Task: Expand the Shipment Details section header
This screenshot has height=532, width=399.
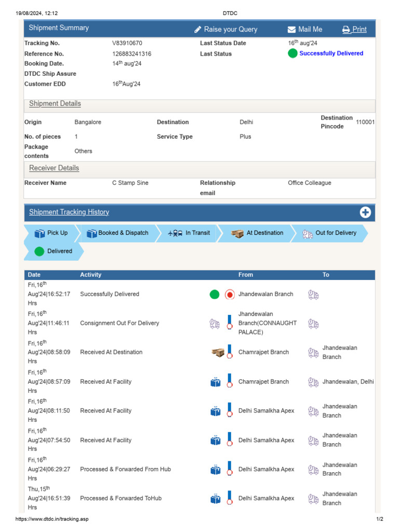Action: point(55,104)
